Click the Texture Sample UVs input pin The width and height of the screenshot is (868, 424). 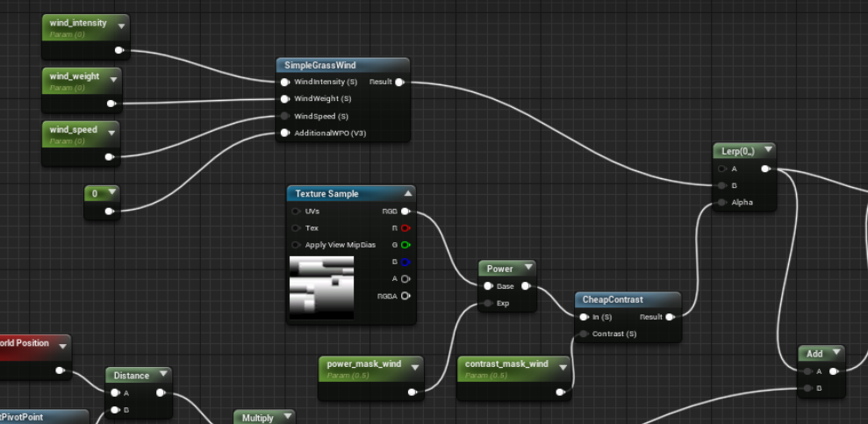296,211
